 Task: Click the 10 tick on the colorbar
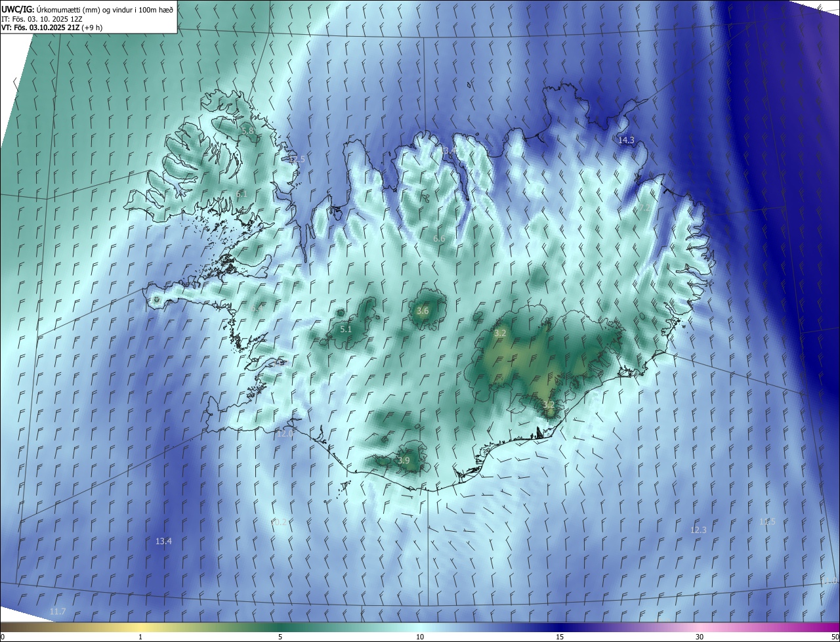pyautogui.click(x=420, y=637)
